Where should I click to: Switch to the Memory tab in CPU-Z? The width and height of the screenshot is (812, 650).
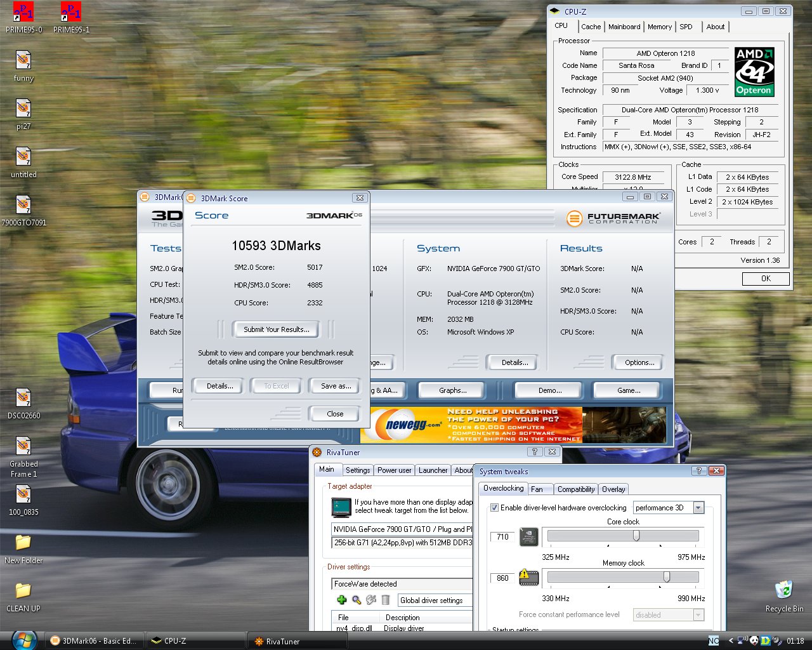[x=660, y=27]
